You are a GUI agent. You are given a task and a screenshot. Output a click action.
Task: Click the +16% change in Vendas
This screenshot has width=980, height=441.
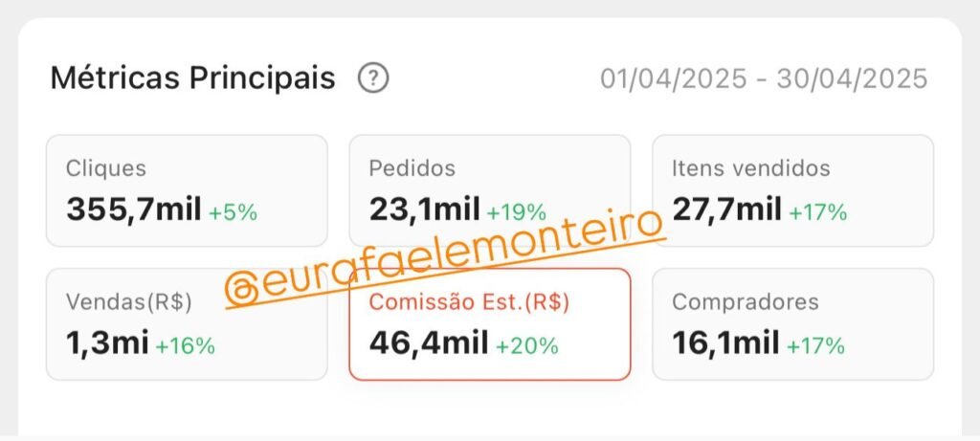tap(185, 345)
